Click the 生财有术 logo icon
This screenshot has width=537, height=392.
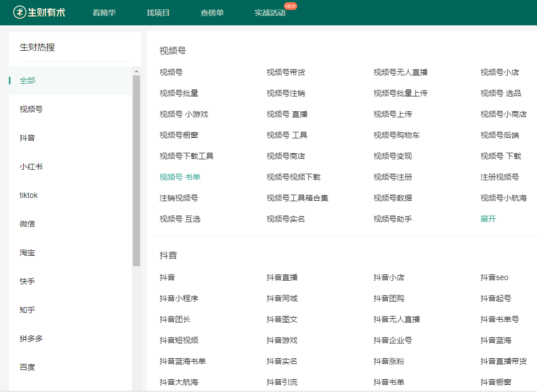pos(19,12)
